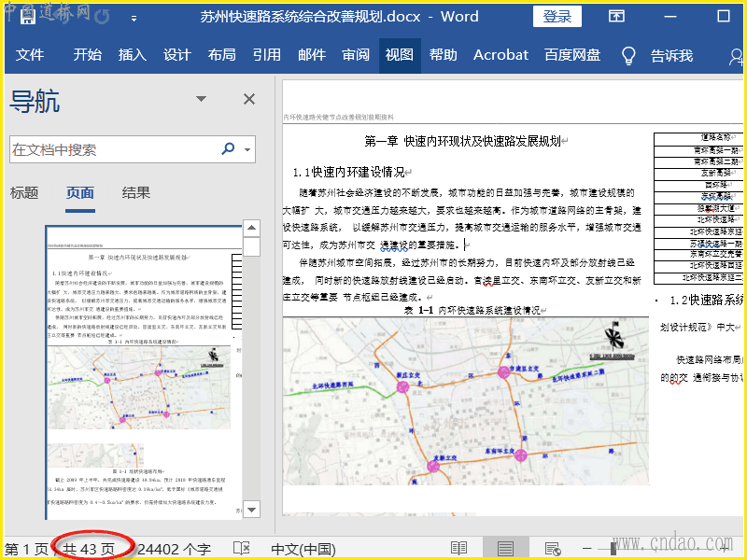Click the lightbulb Tell Me icon
This screenshot has height=560, width=747.
pos(629,55)
